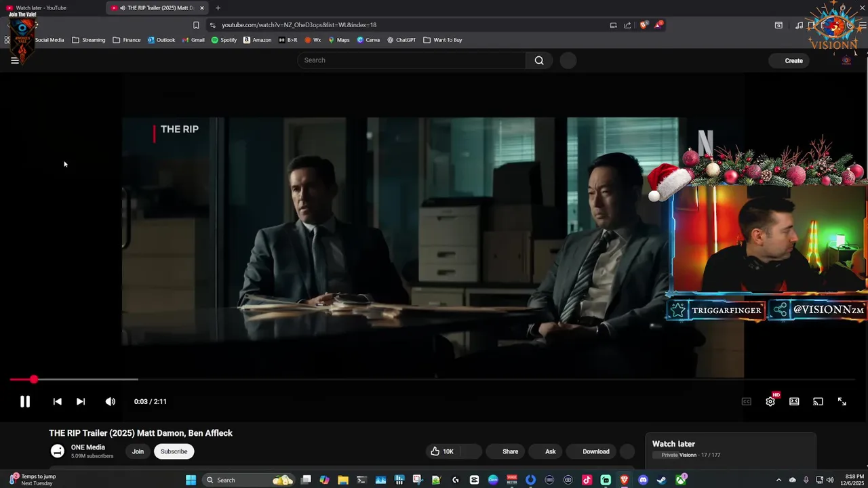Viewport: 868px width, 488px height.
Task: Switch to theater mode view
Action: [794, 401]
